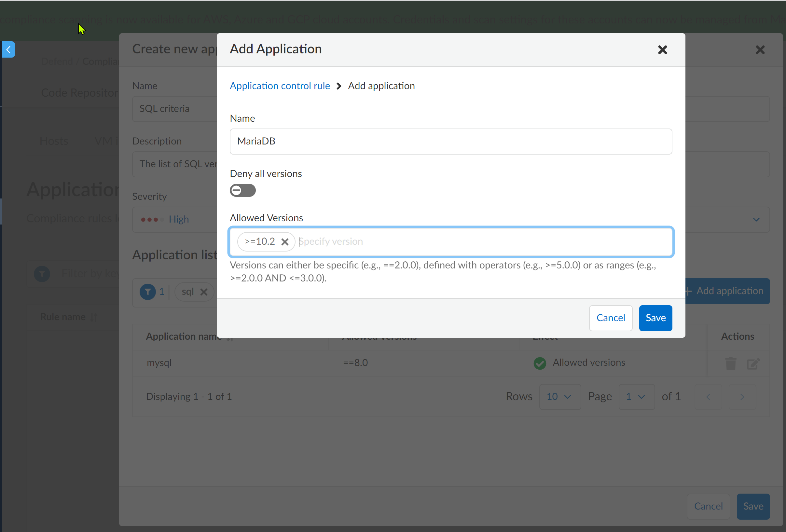The image size is (786, 532).
Task: Remove the sql filter chip
Action: 204,292
